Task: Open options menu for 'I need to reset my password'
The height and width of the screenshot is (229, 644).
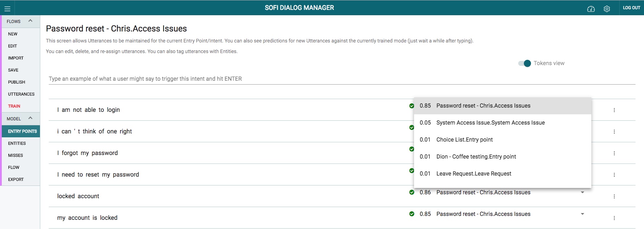Action: coord(614,175)
